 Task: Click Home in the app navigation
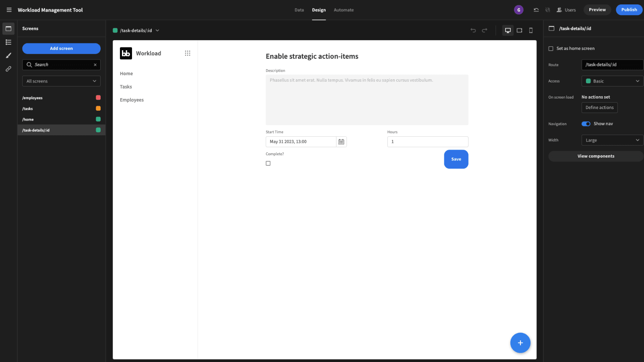[126, 74]
